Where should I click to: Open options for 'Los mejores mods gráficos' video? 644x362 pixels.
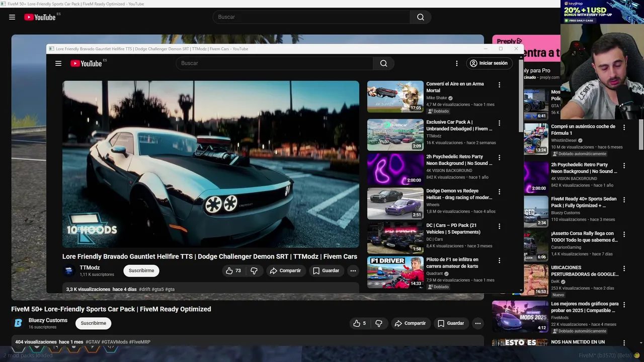coord(624,305)
